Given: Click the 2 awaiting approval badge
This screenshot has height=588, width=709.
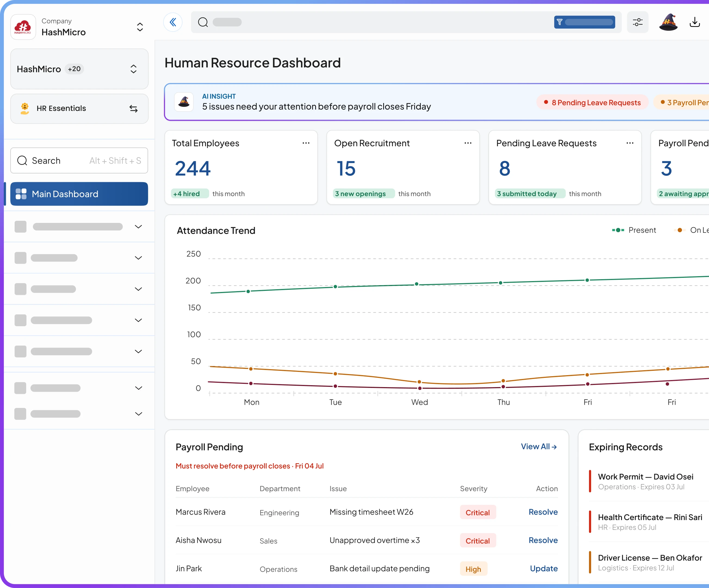Looking at the screenshot, I should tap(683, 194).
